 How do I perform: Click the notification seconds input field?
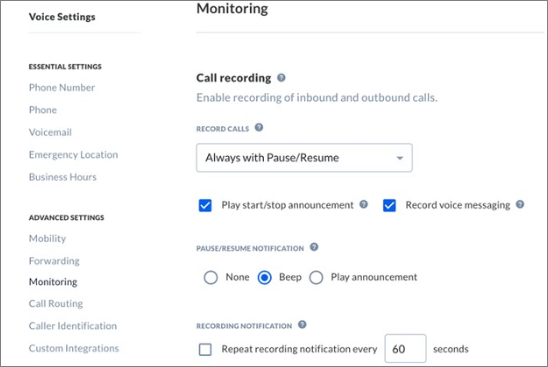click(405, 348)
